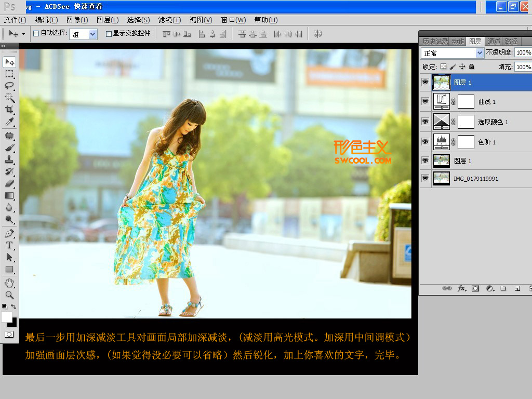Screen dimensions: 532x399
Task: Select the Pen tool
Action: click(x=9, y=233)
